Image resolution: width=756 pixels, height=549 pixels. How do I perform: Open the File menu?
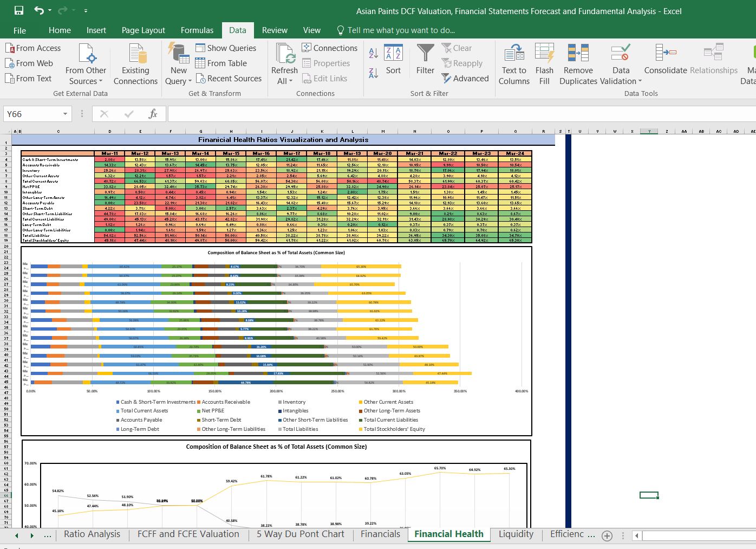point(19,30)
